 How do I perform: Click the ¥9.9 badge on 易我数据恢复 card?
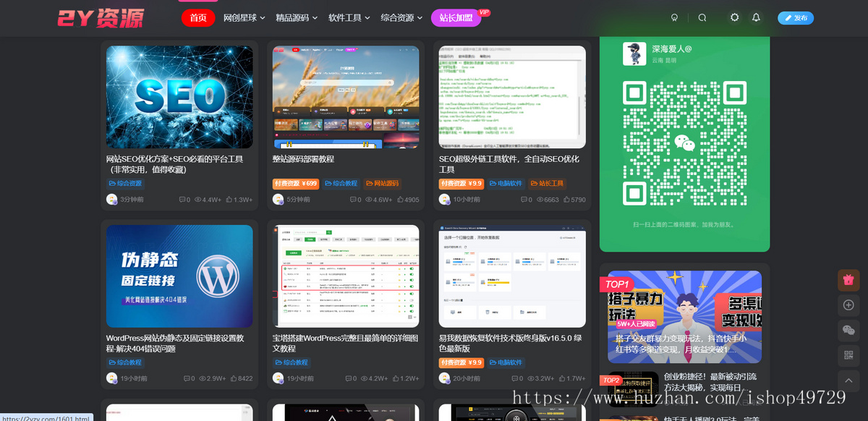coord(461,362)
